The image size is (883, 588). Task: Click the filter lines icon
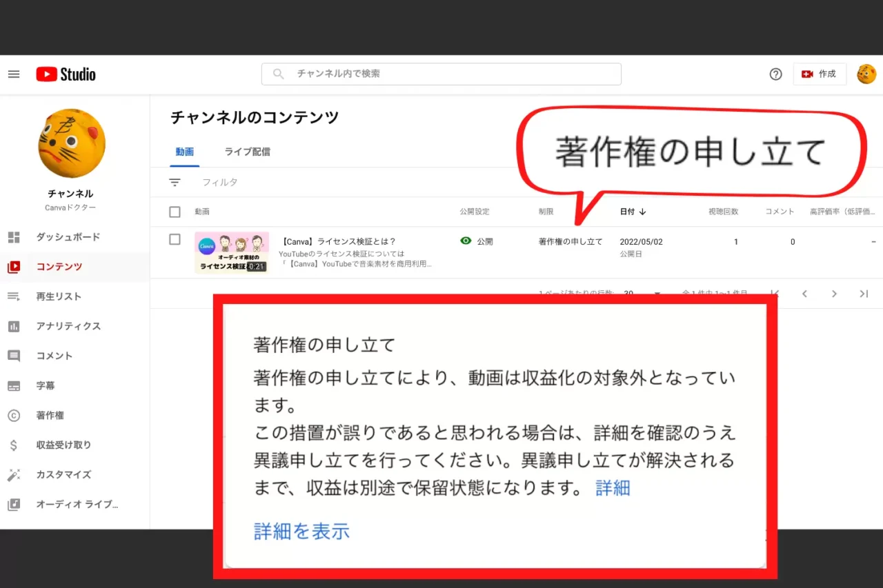pos(175,182)
